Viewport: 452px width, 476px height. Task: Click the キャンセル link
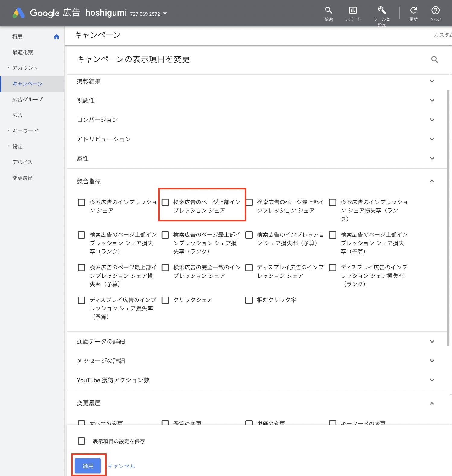121,466
